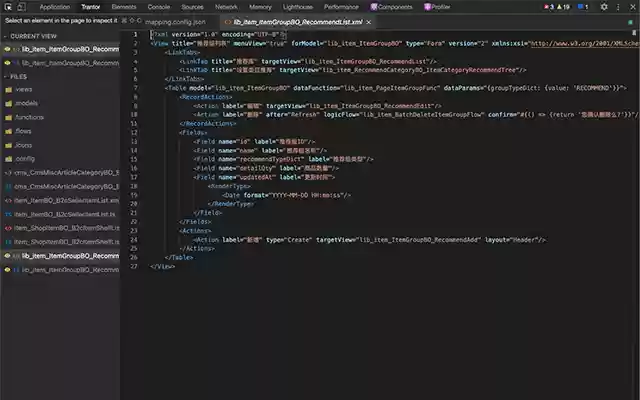This screenshot has height=400, width=640.
Task: Click the config folder icon
Action: [x=9, y=159]
